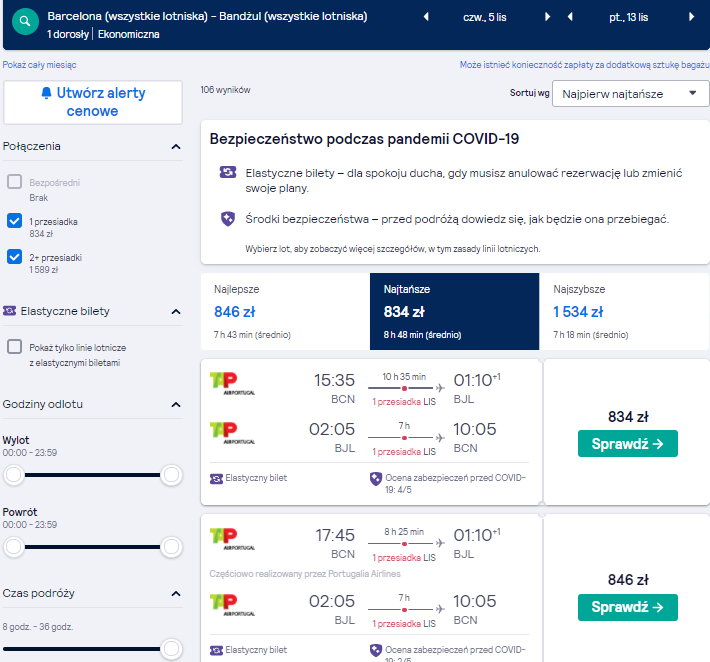The image size is (710, 662).
Task: Select the Najlepsze 846 zł tab
Action: click(x=285, y=311)
